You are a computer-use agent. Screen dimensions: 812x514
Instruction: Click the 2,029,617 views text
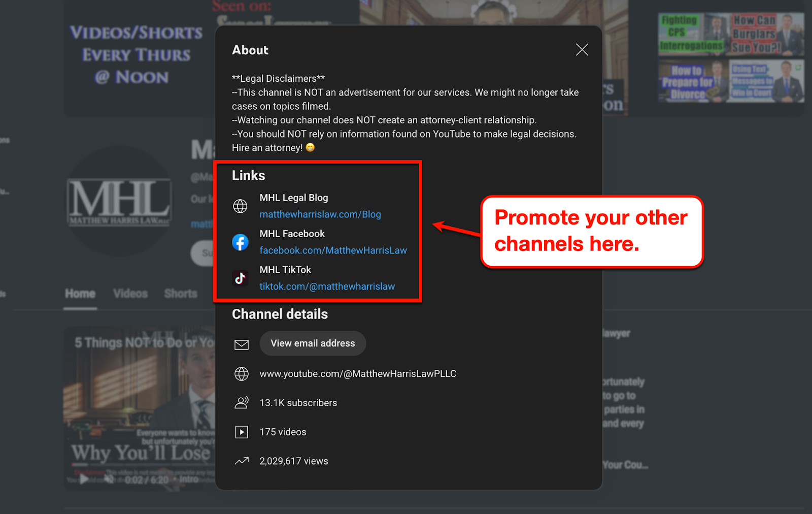294,461
